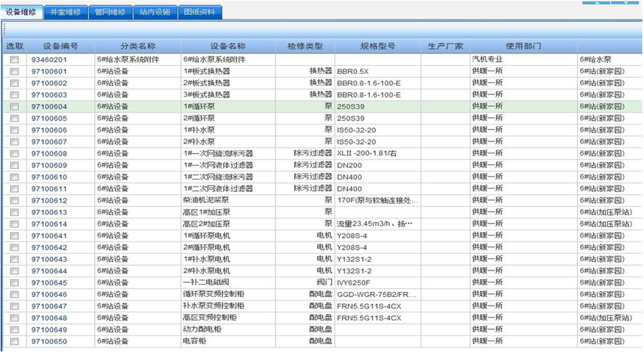Viewport: 644px width, 352px height.
Task: Tick checkbox for device 97100613
Action: 14,212
